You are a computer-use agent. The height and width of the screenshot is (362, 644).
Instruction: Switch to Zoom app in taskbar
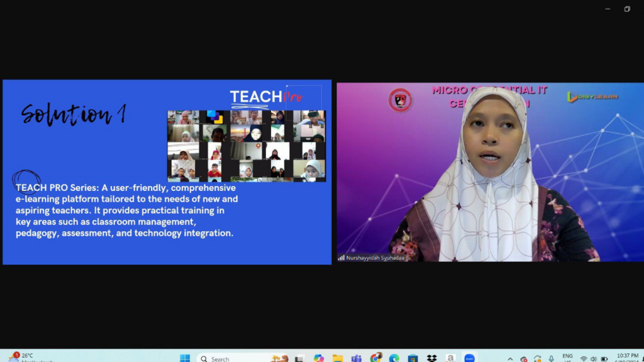point(469,358)
